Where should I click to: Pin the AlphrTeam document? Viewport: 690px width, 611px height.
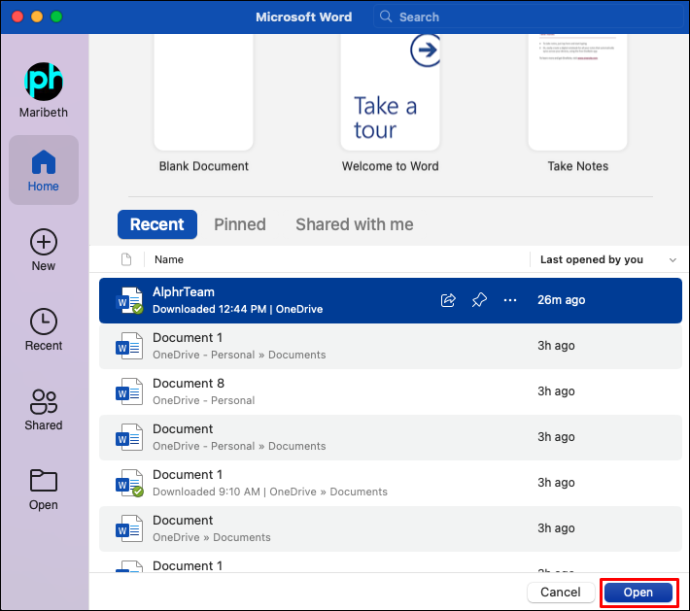tap(479, 300)
